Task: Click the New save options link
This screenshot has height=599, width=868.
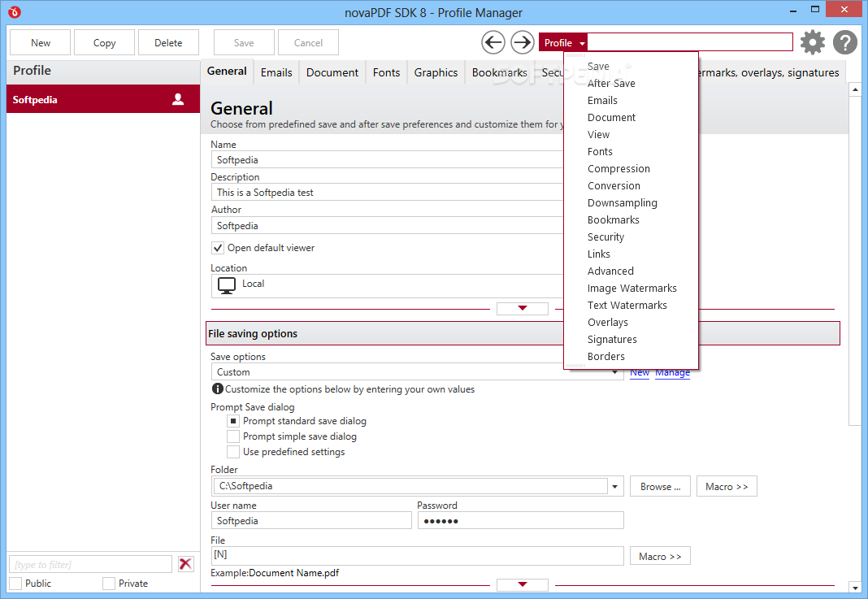Action: click(x=640, y=372)
